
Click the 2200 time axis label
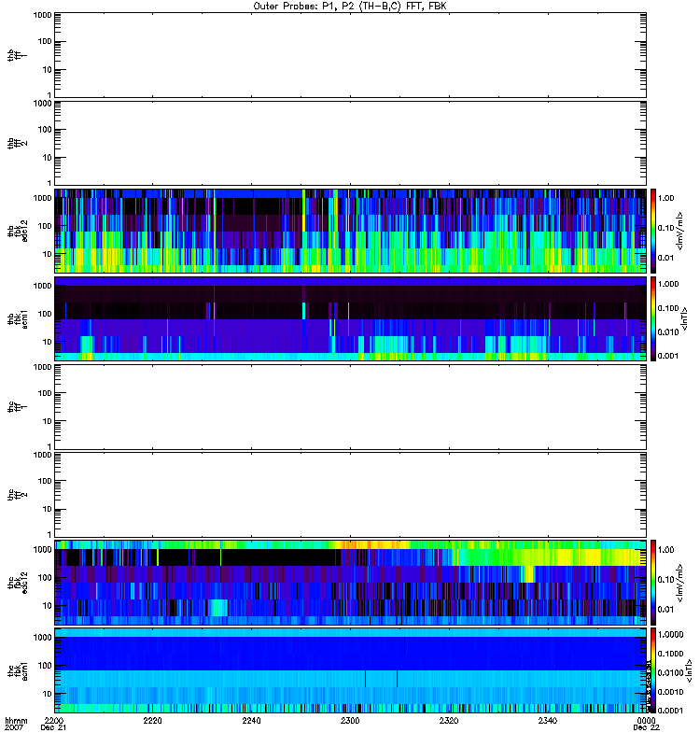pyautogui.click(x=55, y=722)
